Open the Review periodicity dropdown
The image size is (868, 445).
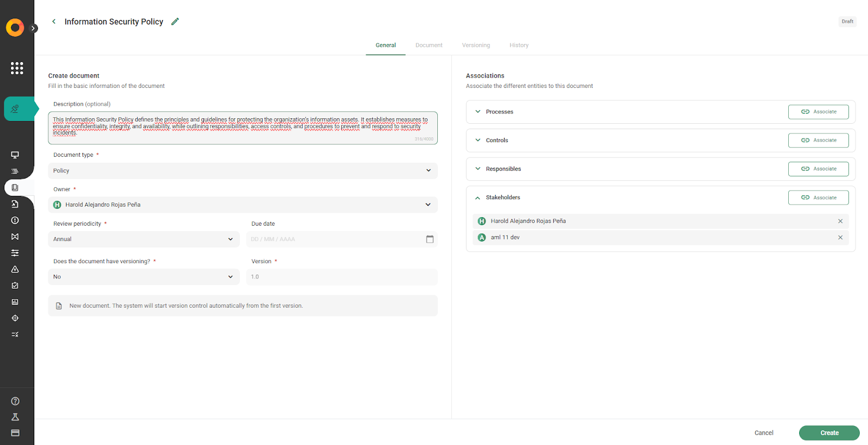(x=144, y=239)
